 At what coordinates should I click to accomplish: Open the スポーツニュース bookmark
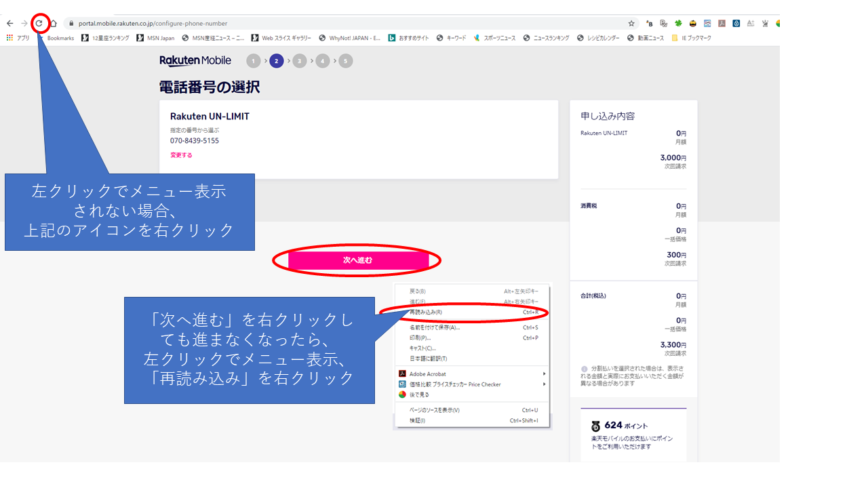pos(494,38)
